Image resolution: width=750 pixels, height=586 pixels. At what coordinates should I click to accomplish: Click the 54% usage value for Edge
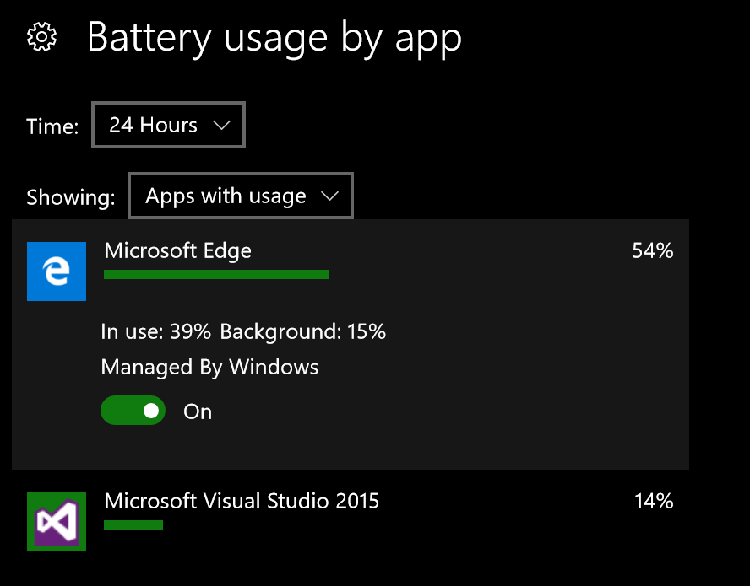pos(652,251)
